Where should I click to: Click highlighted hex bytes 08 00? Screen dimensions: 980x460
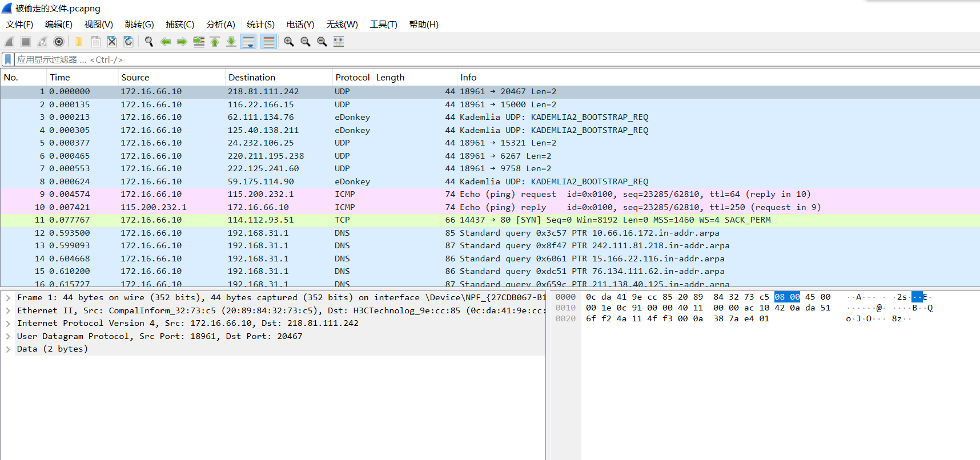click(787, 297)
